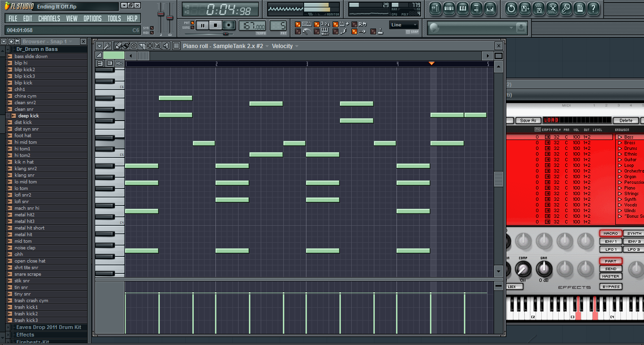Open the audio editor scissors icon
The width and height of the screenshot is (644, 345).
553,8
